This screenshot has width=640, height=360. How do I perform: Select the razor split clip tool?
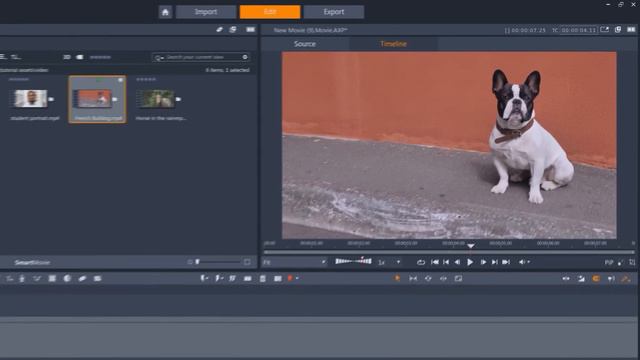233,278
